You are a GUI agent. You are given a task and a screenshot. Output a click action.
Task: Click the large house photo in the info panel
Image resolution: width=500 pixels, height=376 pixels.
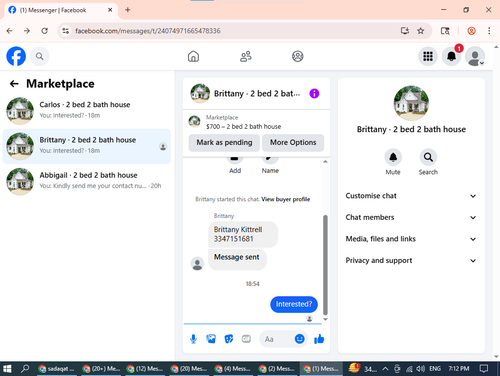[x=411, y=103]
